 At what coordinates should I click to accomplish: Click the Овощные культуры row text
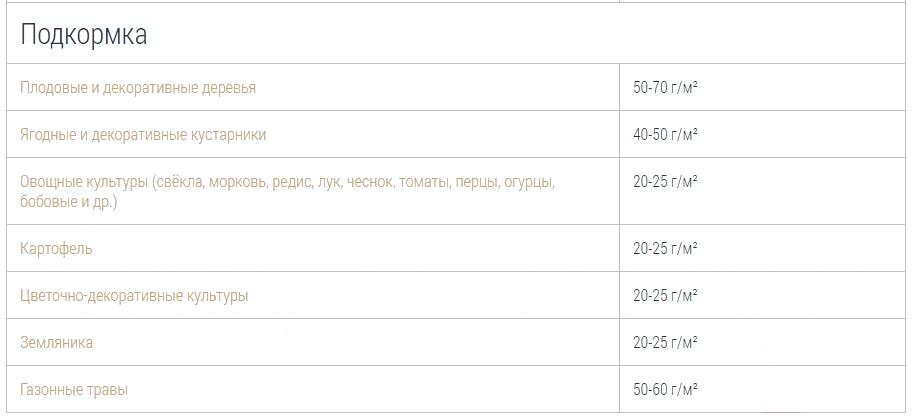[288, 192]
